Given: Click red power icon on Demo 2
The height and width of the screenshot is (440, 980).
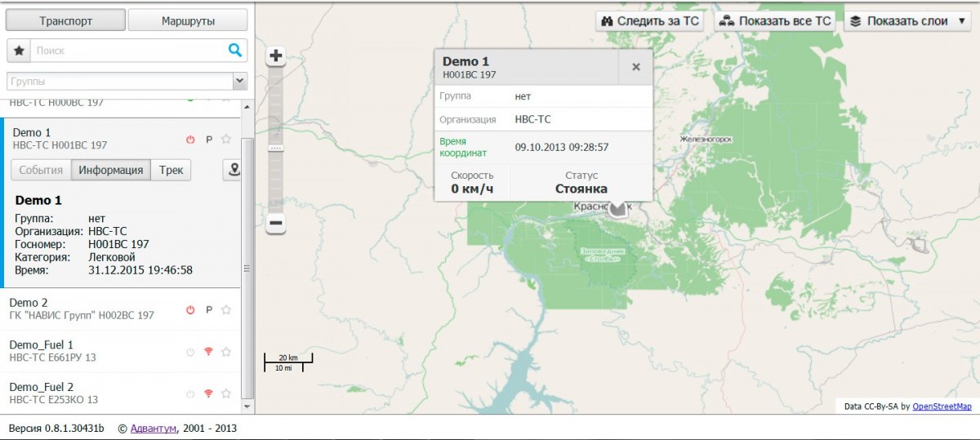Looking at the screenshot, I should coord(190,309).
